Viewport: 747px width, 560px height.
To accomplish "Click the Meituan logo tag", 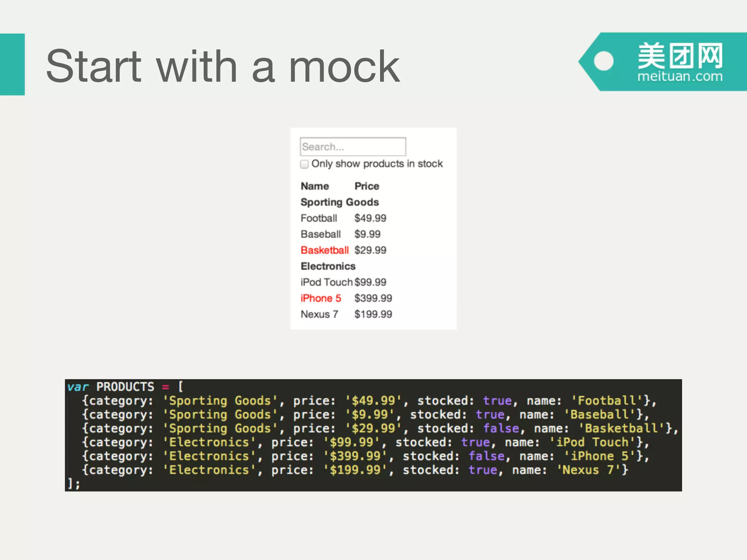I will tap(662, 62).
